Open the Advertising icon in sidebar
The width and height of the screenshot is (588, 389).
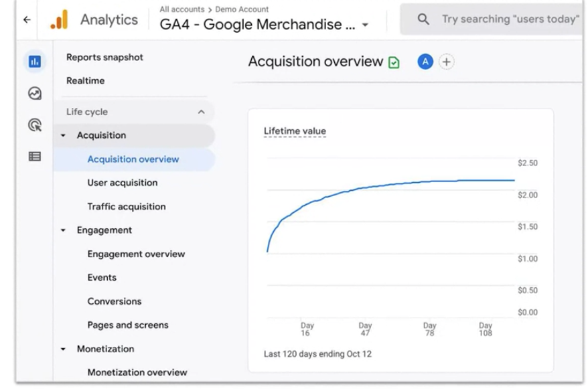coord(35,125)
